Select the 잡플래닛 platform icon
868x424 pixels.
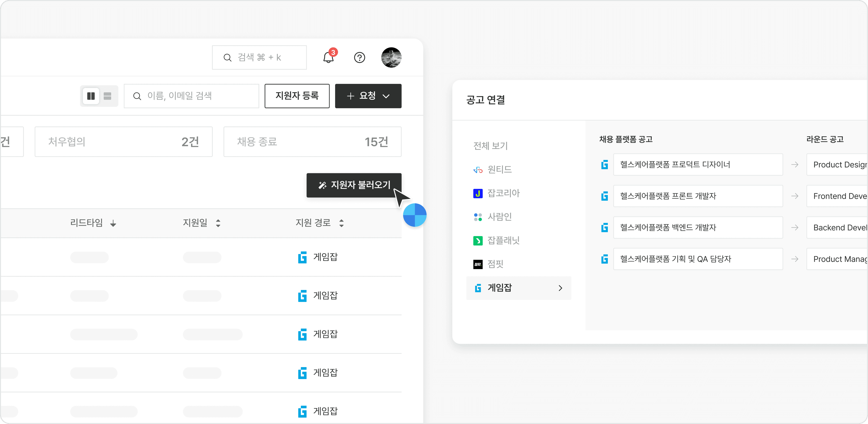[478, 240]
